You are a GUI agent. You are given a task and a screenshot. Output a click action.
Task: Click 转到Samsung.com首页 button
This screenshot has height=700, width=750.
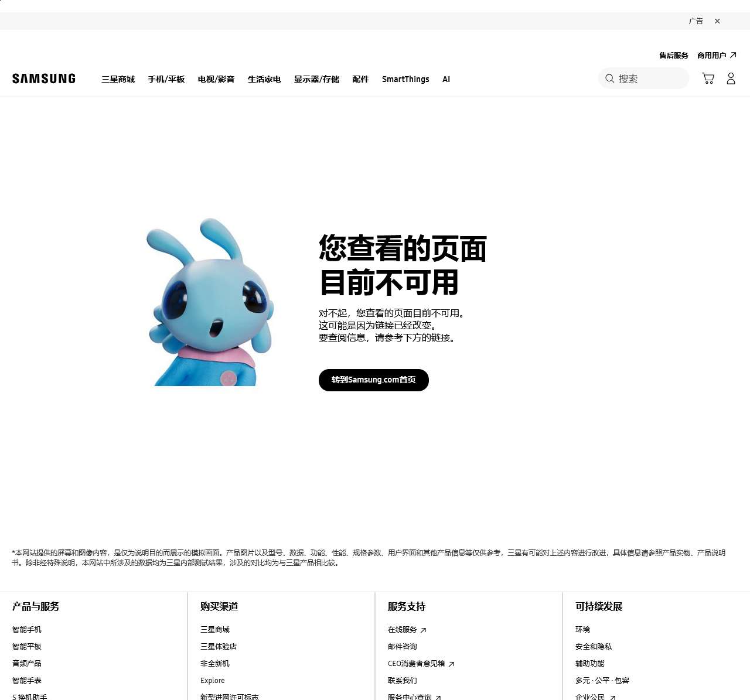click(374, 380)
